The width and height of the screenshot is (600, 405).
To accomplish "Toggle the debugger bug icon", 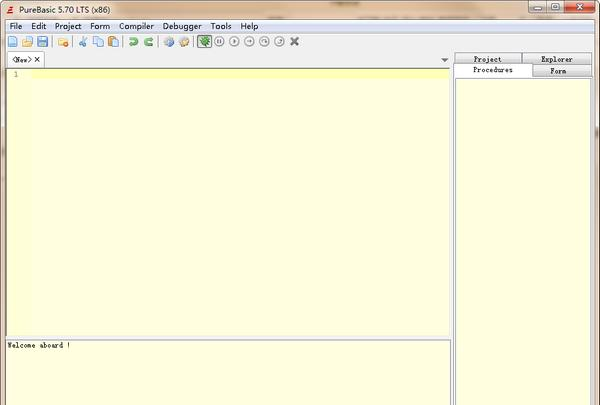I will point(204,41).
